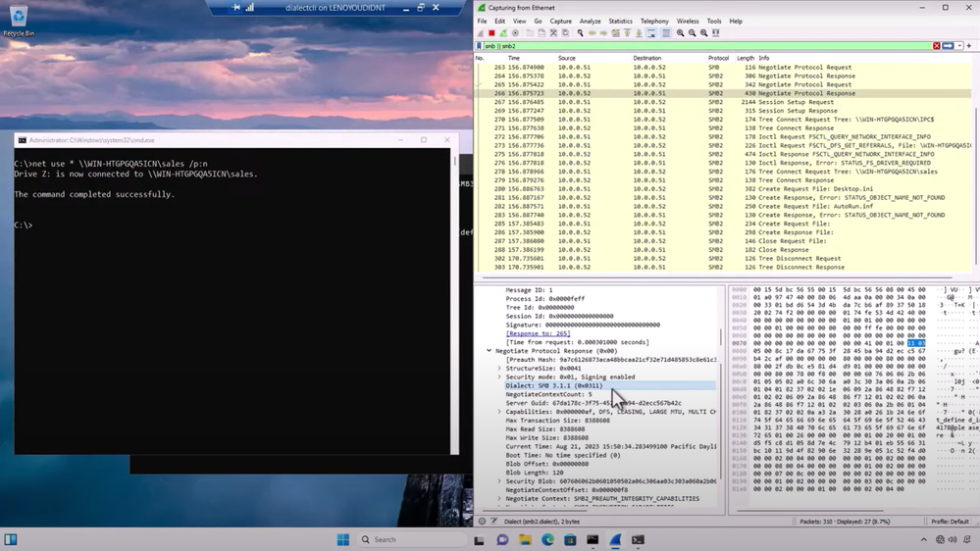The width and height of the screenshot is (980, 551).
Task: Select packet 302 Tree Disconnect Request
Action: click(723, 258)
